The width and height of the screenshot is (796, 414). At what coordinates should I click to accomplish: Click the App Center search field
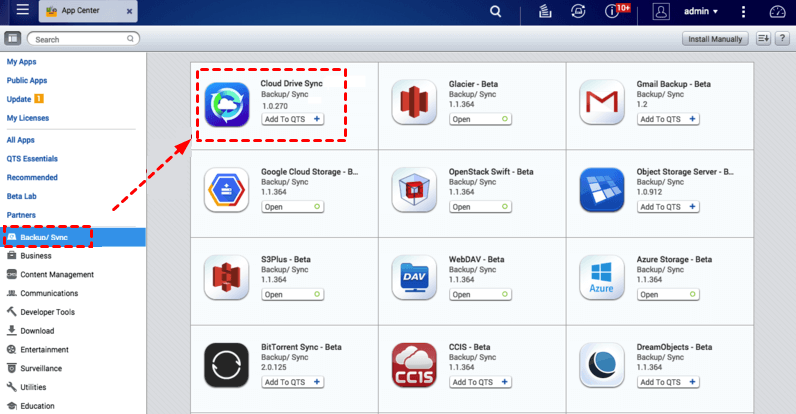point(83,39)
